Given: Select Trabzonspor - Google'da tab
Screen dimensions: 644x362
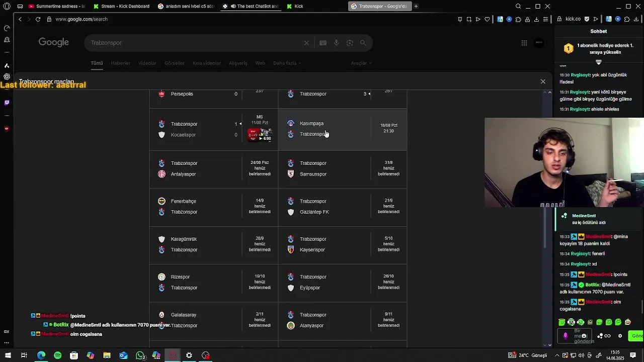Looking at the screenshot, I should 380,7.
